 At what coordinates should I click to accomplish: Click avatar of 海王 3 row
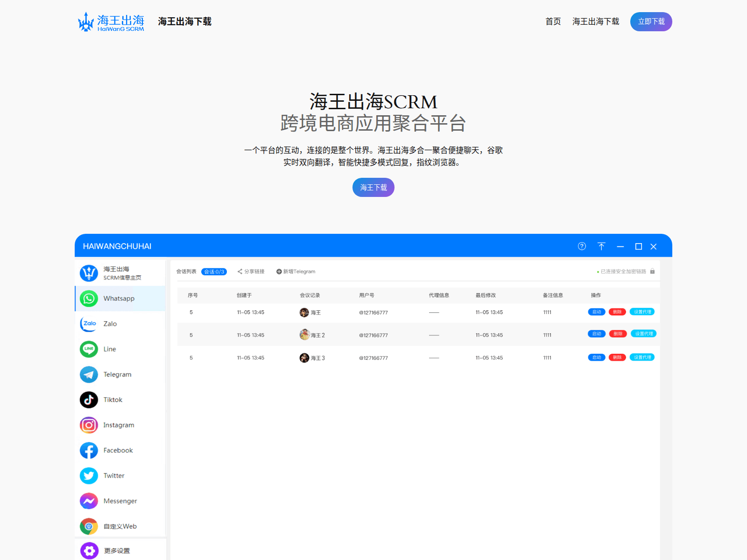pos(304,358)
